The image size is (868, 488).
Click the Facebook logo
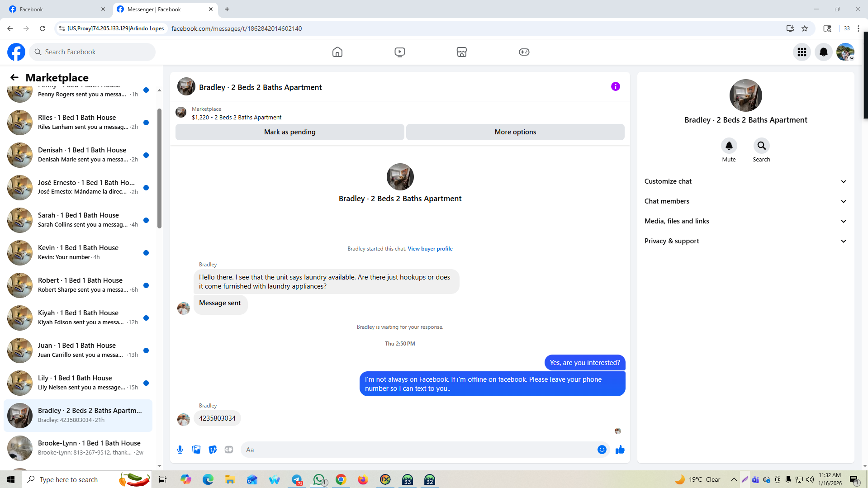pyautogui.click(x=16, y=52)
